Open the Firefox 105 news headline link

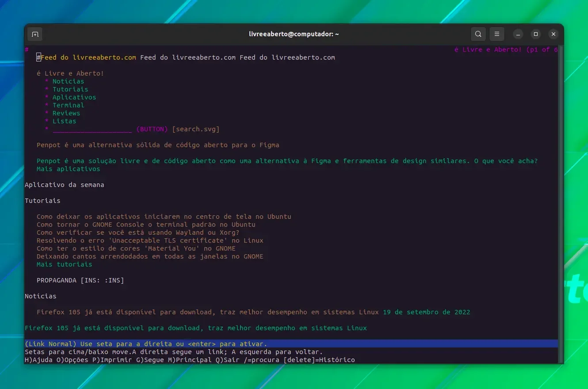click(x=208, y=312)
